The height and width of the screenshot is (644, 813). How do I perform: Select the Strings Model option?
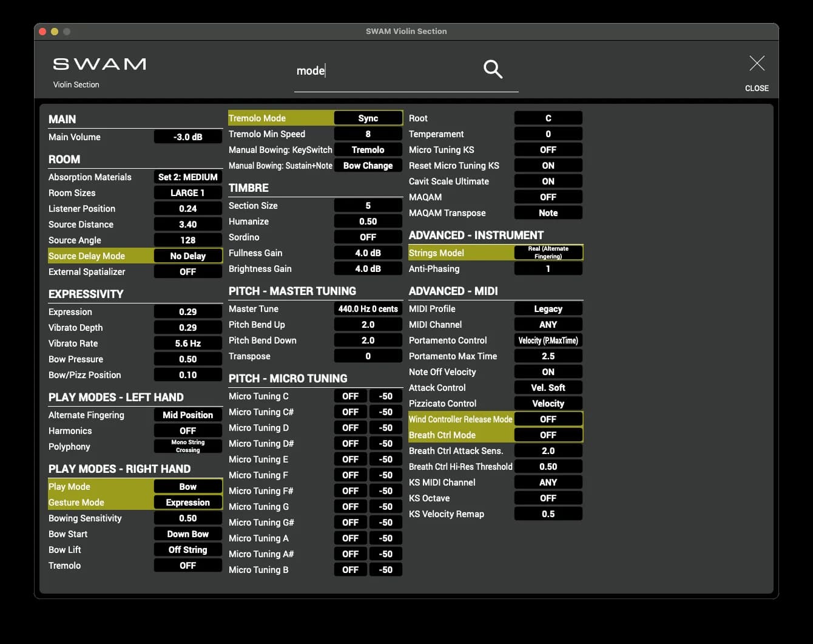(x=548, y=252)
